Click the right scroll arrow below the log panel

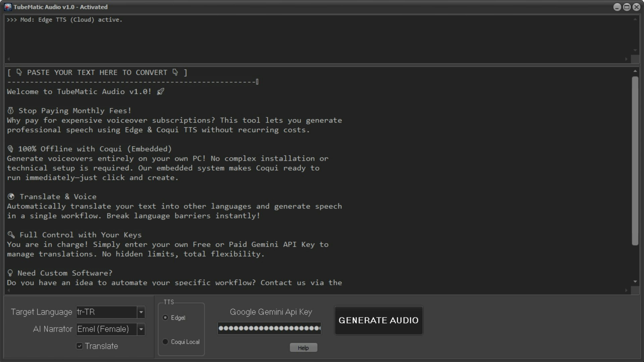click(626, 59)
